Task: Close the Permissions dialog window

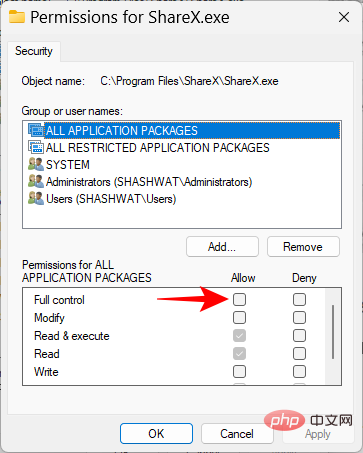Action: coord(344,17)
